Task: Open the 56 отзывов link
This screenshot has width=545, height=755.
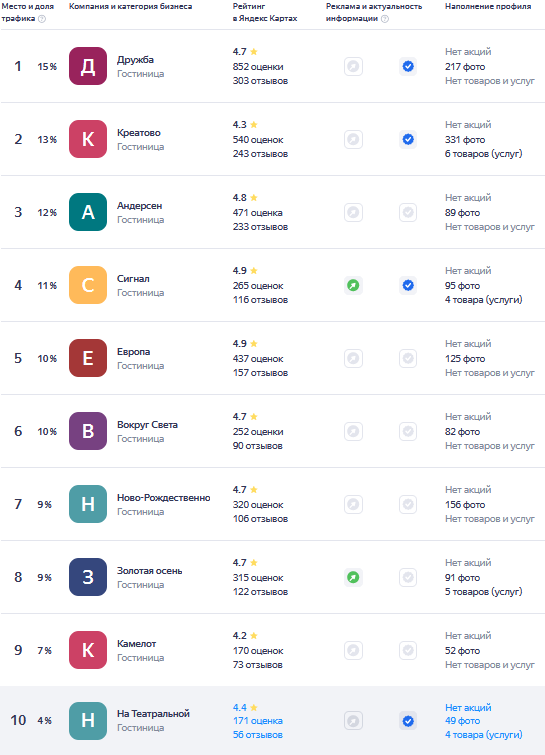Action: [258, 735]
